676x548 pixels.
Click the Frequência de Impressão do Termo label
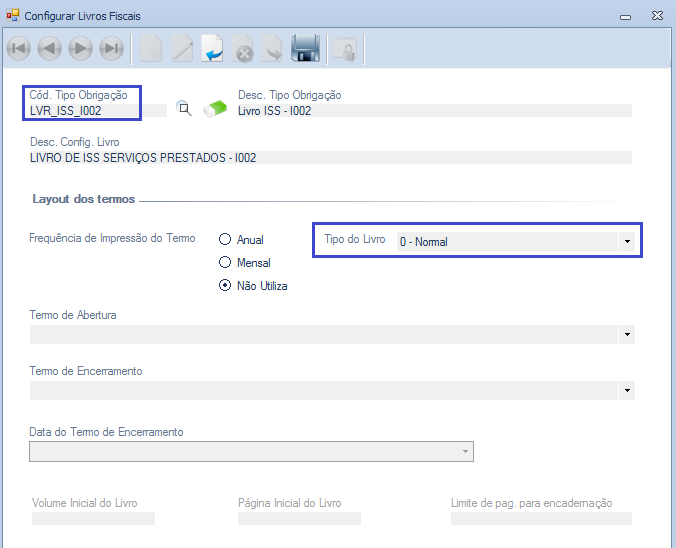(112, 238)
